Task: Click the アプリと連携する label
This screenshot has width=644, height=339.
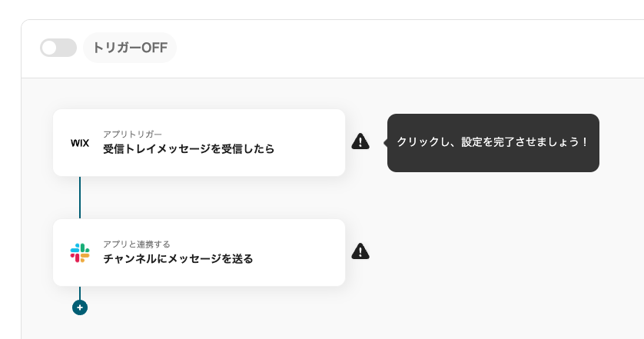Action: tap(137, 244)
